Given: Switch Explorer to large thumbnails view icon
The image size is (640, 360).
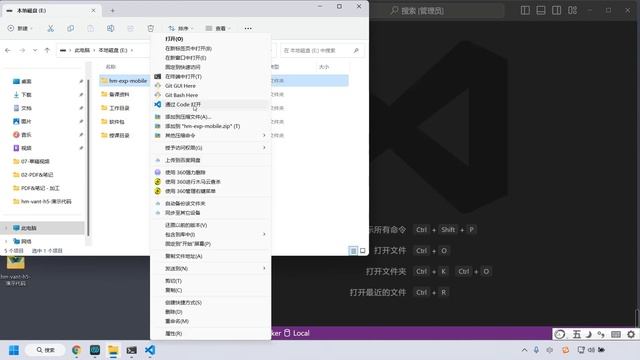Looking at the screenshot, I should [362, 251].
